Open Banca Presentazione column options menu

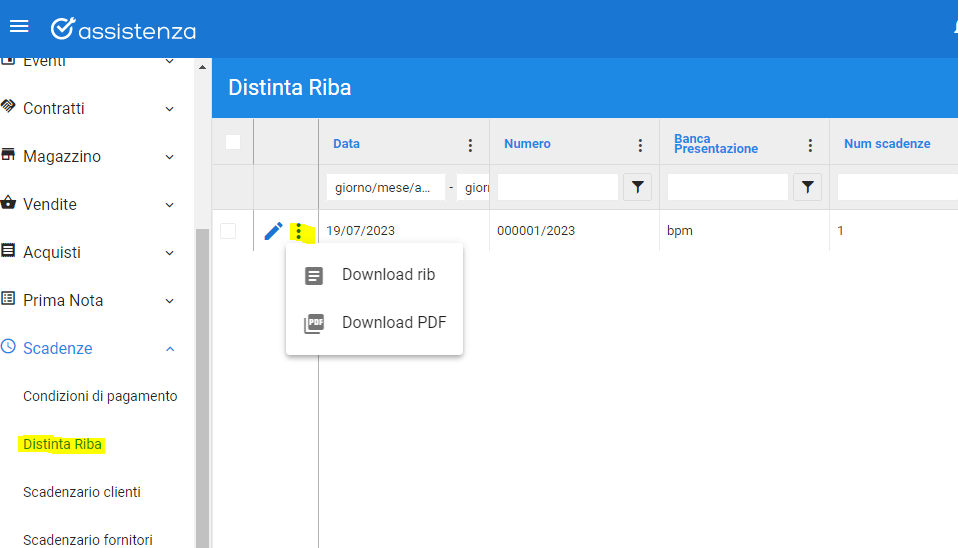[x=810, y=145]
